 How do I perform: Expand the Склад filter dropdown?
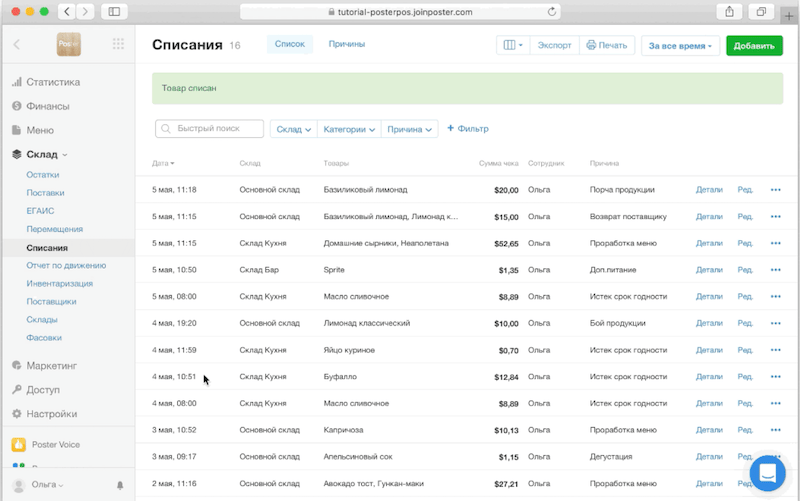pyautogui.click(x=293, y=129)
